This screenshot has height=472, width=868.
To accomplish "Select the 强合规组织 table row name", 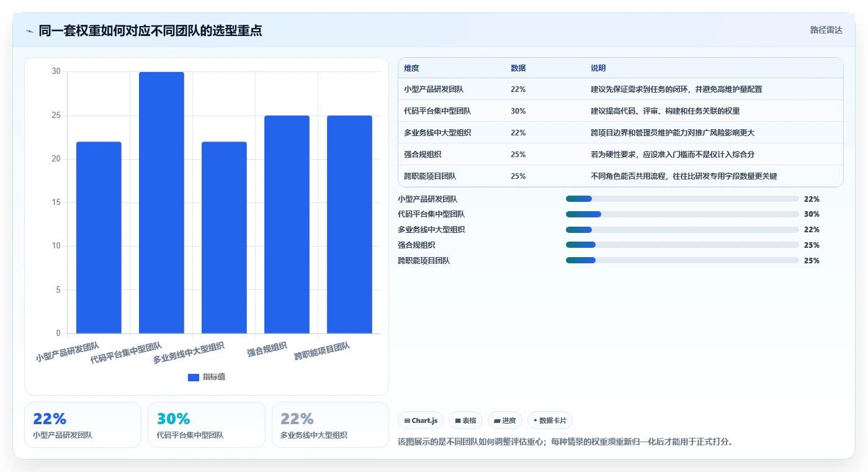I will pyautogui.click(x=423, y=155).
